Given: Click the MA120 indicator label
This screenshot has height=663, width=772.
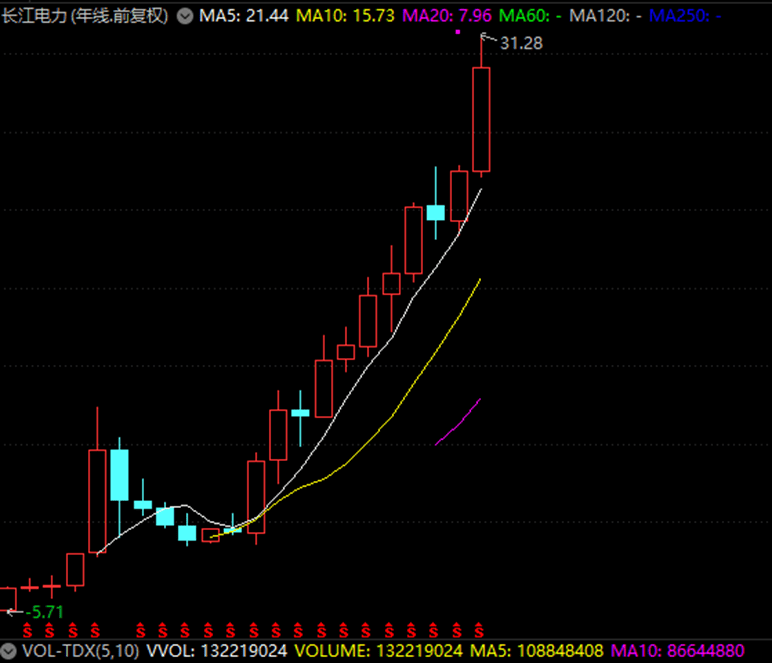Looking at the screenshot, I should pos(604,16).
